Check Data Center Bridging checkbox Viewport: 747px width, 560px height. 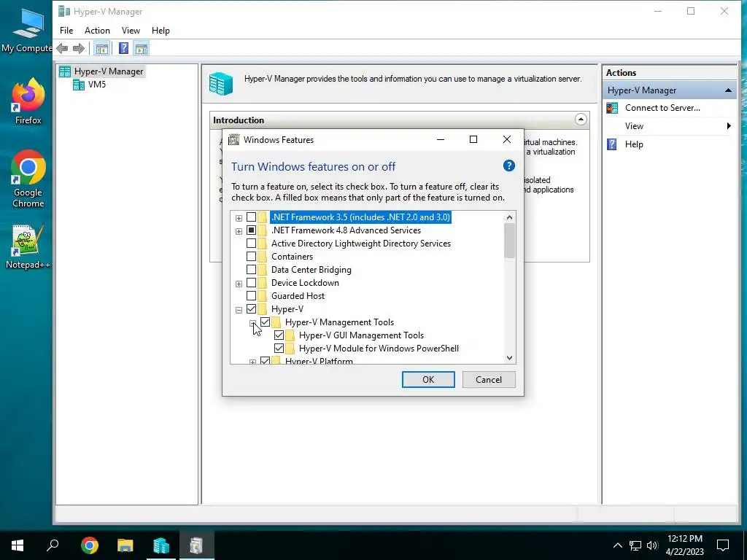(251, 270)
